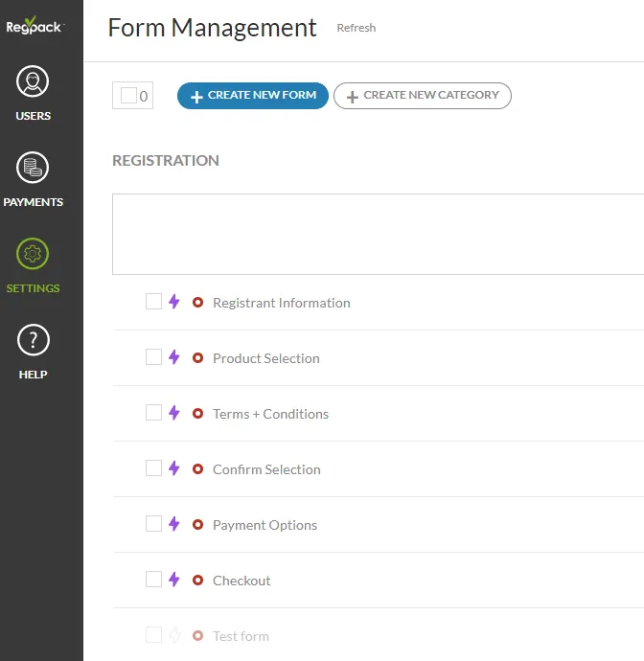Open the Product Selection form
Viewport: 644px width, 661px height.
[x=266, y=358]
